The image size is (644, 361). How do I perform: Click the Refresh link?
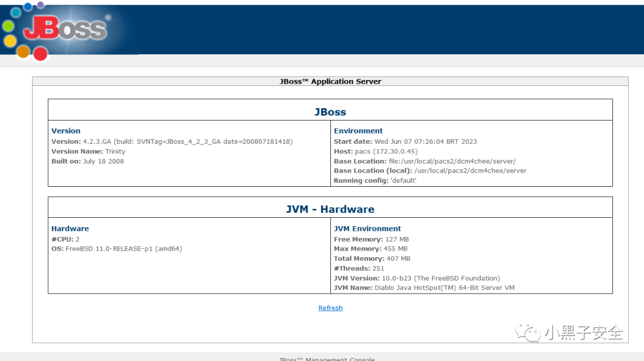click(x=330, y=308)
